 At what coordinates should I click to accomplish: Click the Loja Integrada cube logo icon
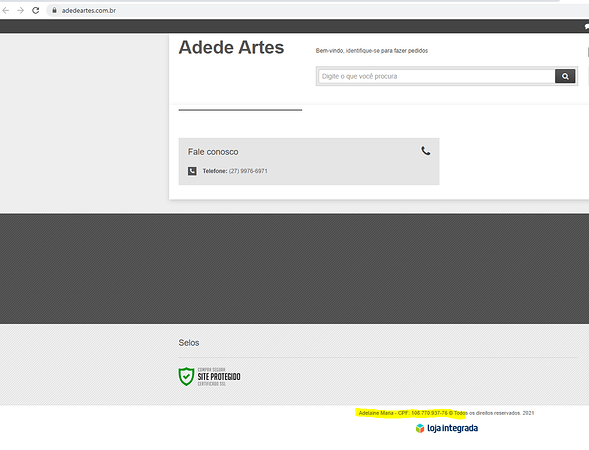pyautogui.click(x=420, y=428)
